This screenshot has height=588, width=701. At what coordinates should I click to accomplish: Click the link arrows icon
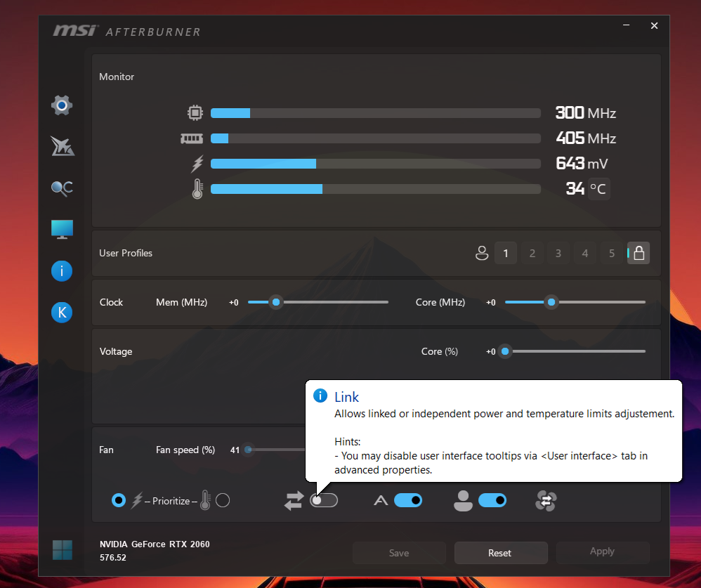294,501
